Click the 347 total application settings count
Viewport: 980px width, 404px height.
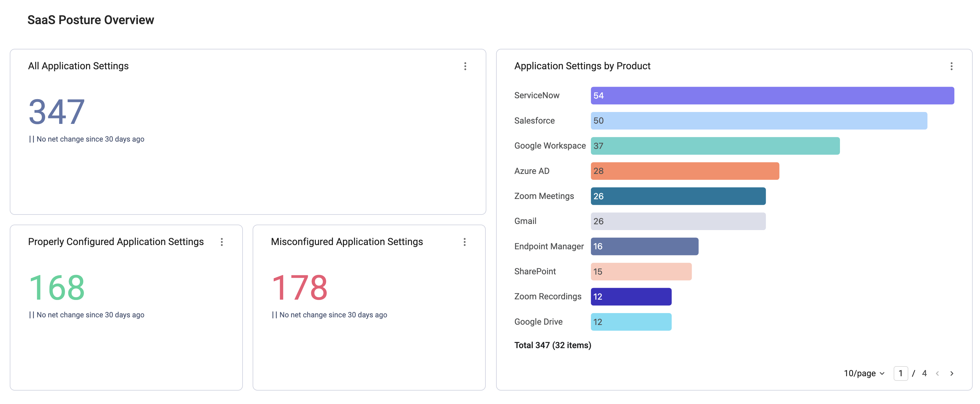tap(57, 112)
